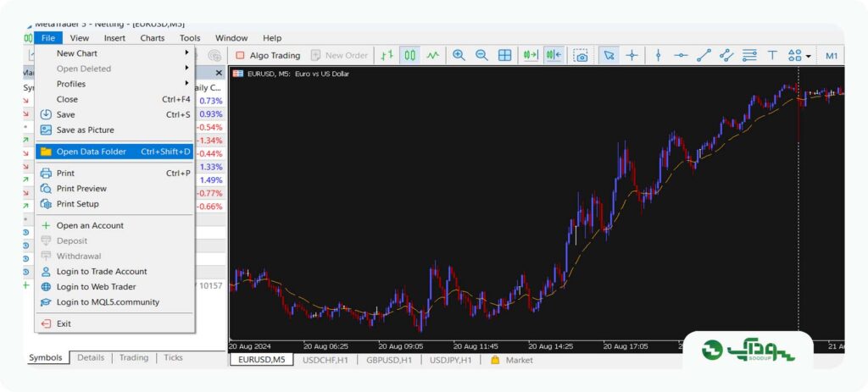Screen dimensions: 868x392
Task: Zoom out the chart
Action: coord(481,55)
